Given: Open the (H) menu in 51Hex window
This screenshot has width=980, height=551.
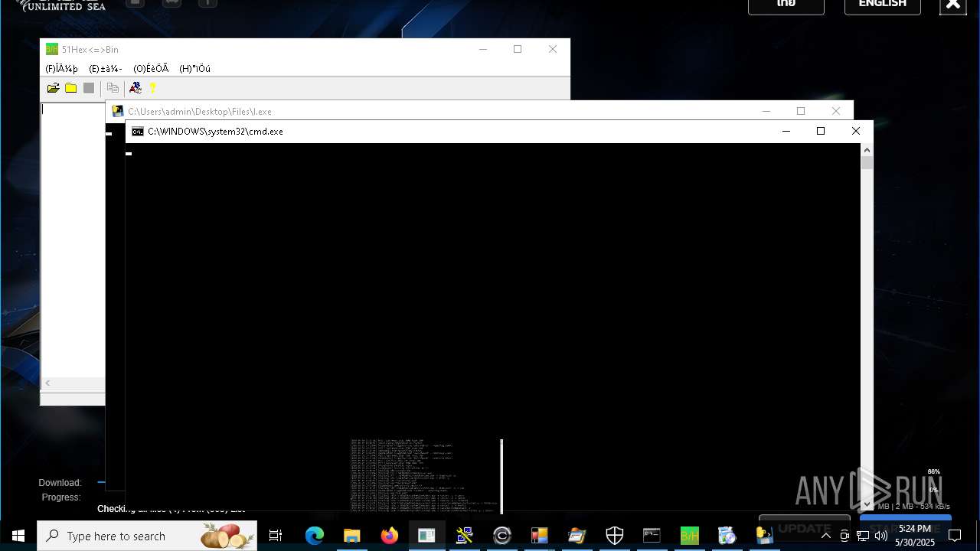Looking at the screenshot, I should point(194,69).
